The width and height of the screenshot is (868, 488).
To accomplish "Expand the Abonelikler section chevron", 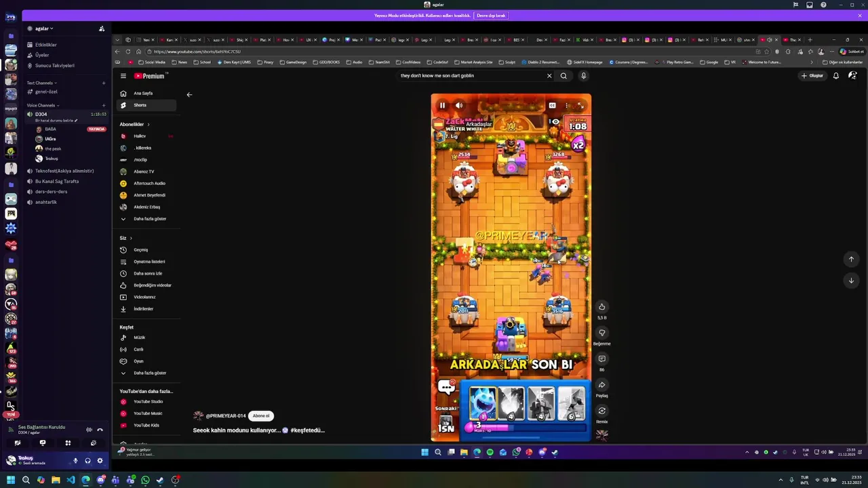I will point(149,124).
